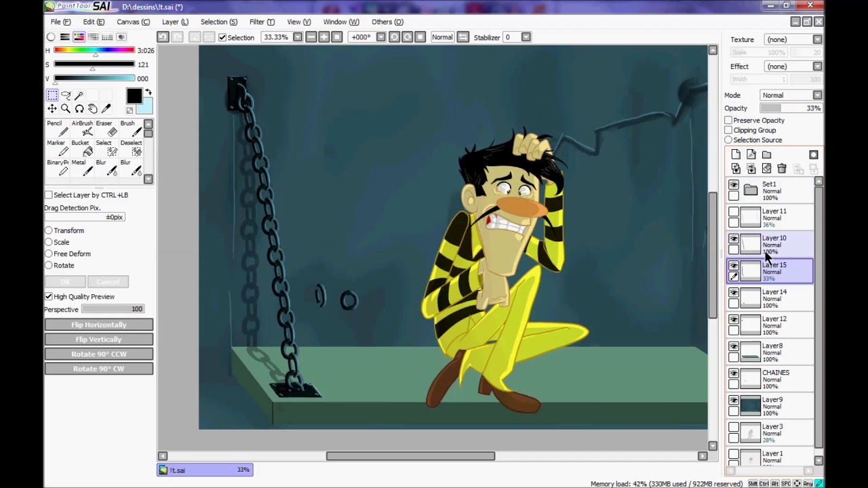Open the Stabilizer value dropdown

click(526, 37)
